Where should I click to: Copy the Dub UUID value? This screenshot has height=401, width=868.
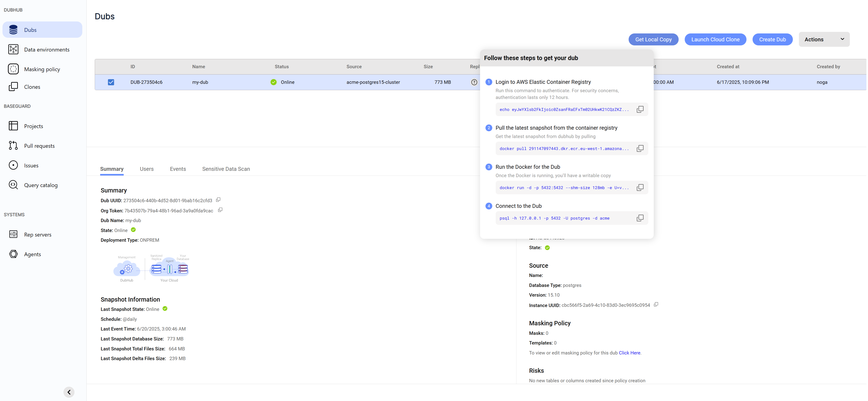pos(218,200)
